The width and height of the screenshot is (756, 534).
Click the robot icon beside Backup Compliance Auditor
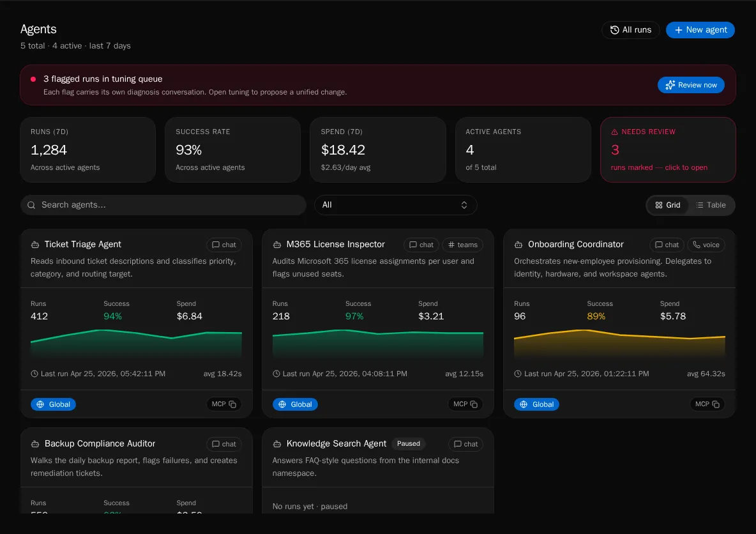34,444
